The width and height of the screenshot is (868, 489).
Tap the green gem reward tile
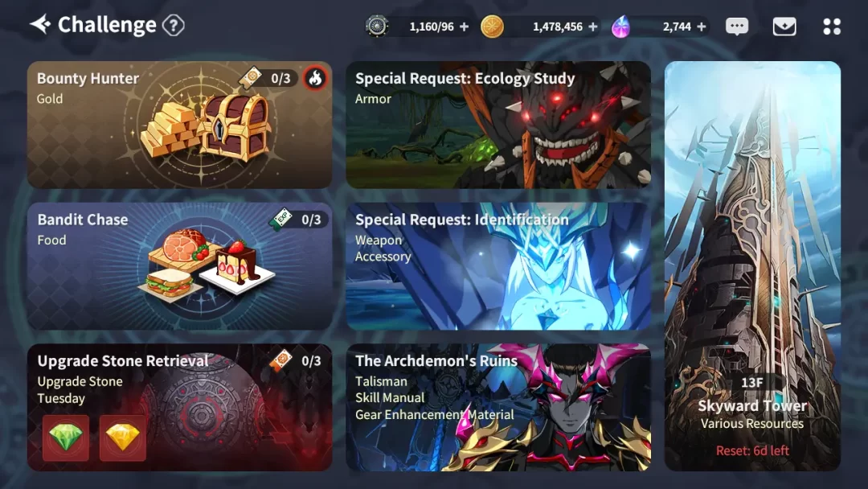coord(66,438)
